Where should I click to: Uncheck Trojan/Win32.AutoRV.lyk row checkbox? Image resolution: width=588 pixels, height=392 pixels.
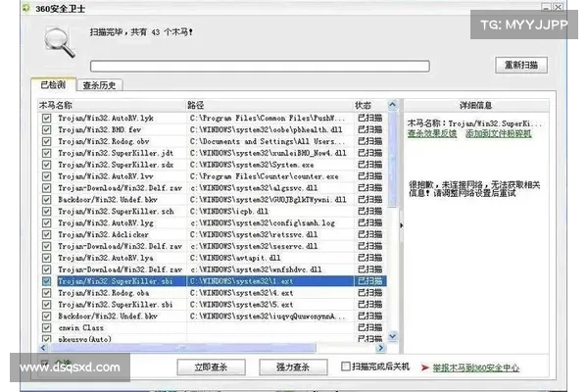(x=46, y=119)
